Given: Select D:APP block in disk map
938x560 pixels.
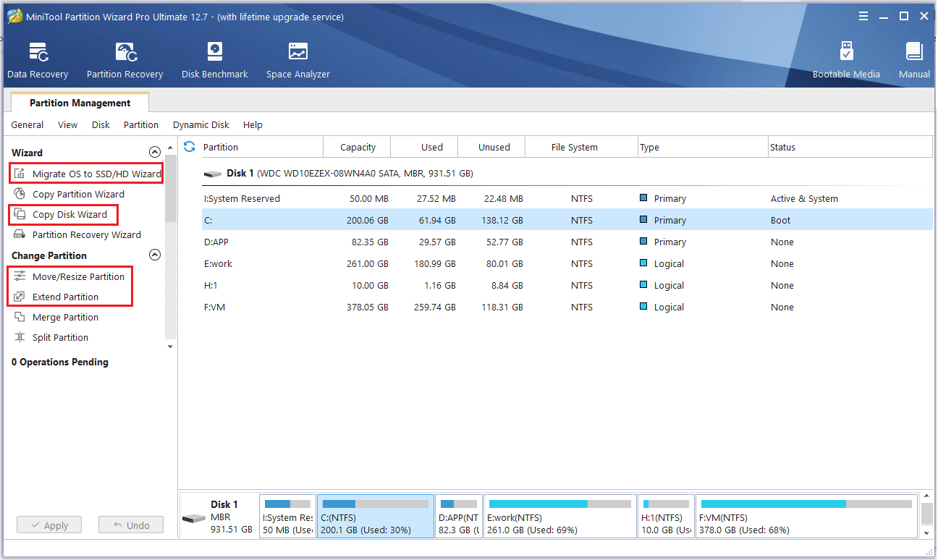Looking at the screenshot, I should 459,517.
